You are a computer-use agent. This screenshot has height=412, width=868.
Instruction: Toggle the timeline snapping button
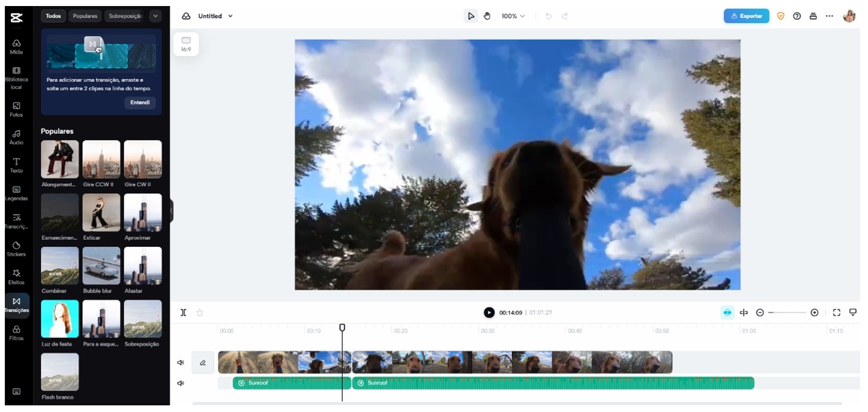pyautogui.click(x=727, y=312)
